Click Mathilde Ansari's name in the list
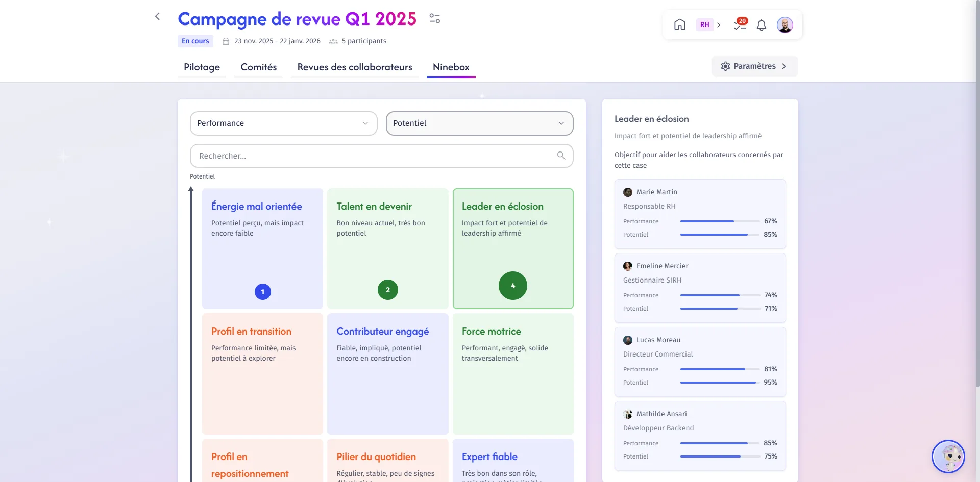This screenshot has width=980, height=482. click(x=661, y=414)
